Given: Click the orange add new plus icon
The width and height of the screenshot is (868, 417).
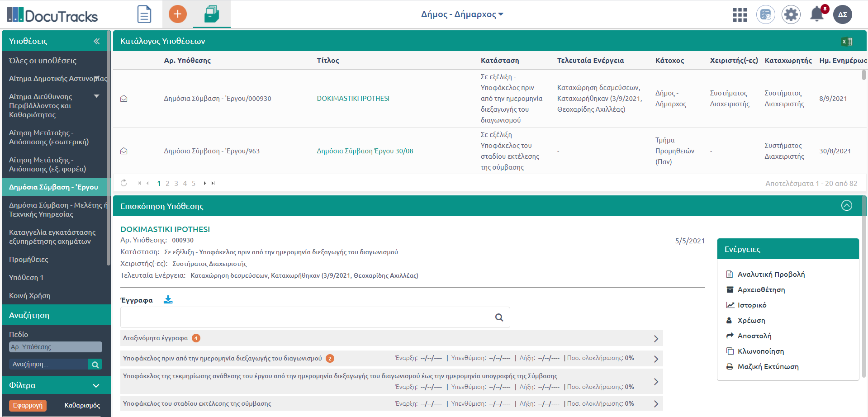Looking at the screenshot, I should (177, 14).
